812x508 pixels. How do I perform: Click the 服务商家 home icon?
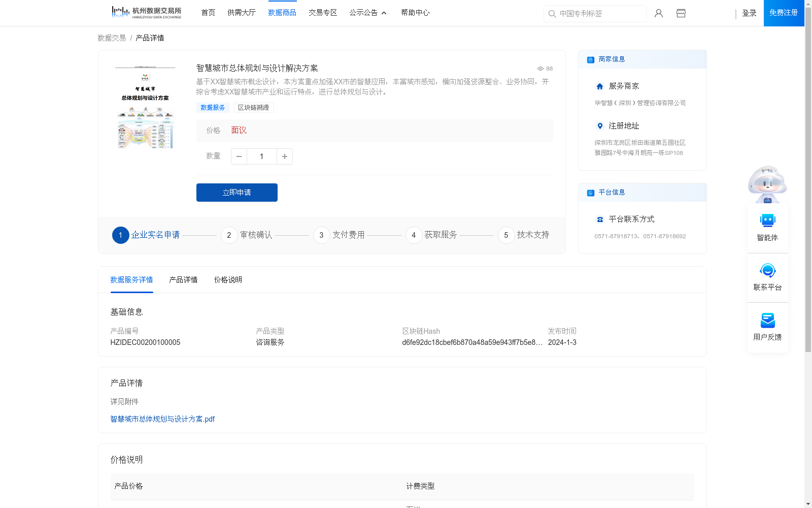(600, 86)
